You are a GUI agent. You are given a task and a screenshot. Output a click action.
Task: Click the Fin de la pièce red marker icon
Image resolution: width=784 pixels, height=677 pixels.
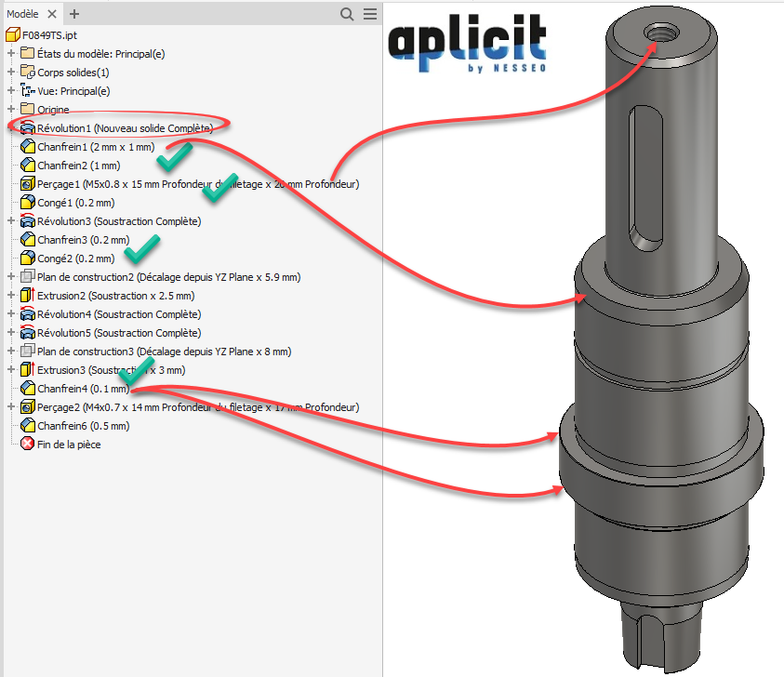pyautogui.click(x=28, y=444)
